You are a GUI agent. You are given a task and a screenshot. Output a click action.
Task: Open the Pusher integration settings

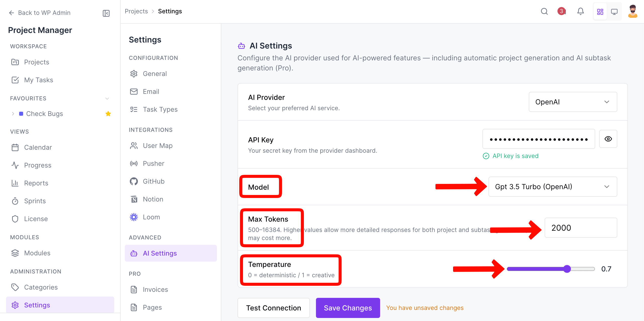pos(153,163)
